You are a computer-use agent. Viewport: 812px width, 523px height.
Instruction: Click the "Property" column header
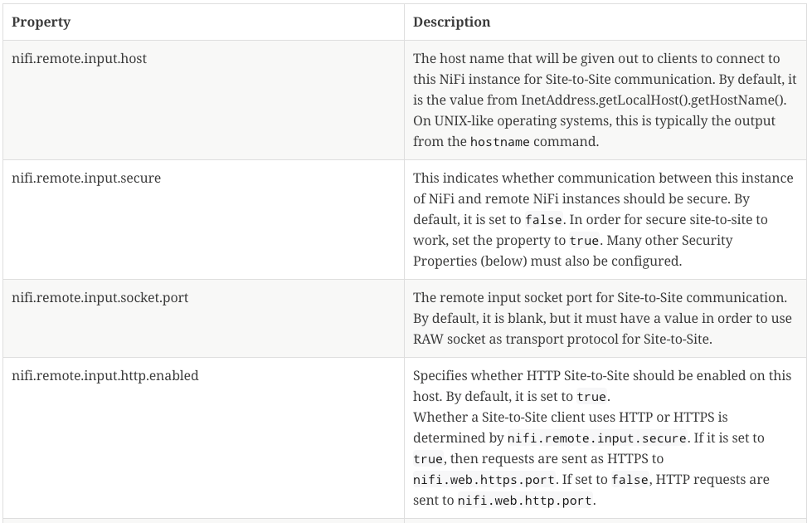[41, 22]
